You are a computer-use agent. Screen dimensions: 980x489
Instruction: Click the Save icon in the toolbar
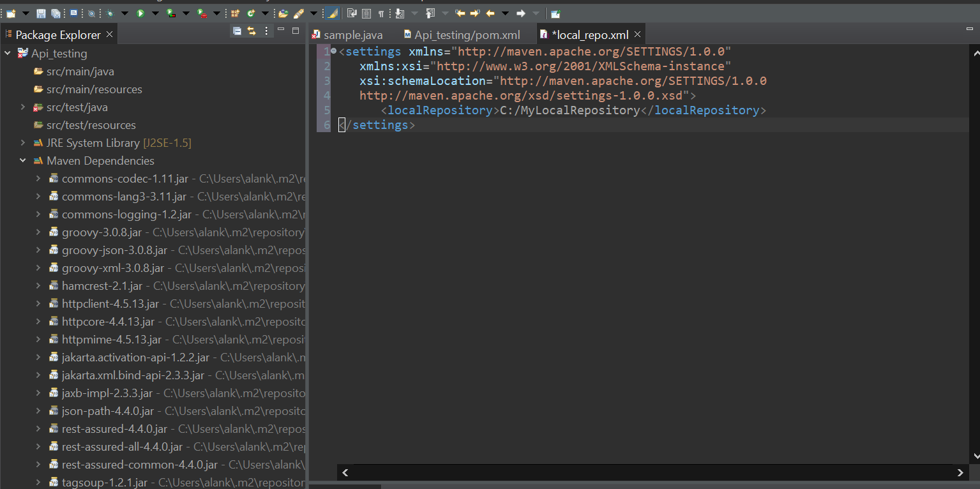coord(41,13)
